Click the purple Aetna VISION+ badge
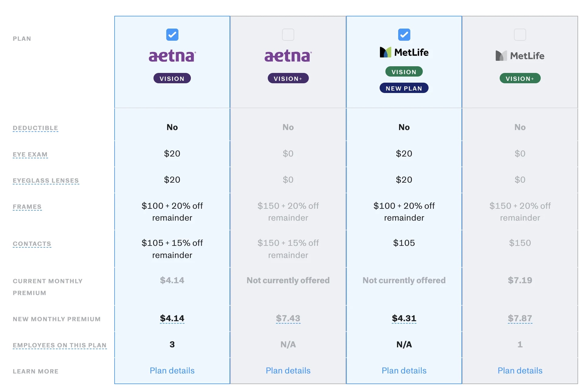Screen dimensions: 586x392 click(288, 78)
